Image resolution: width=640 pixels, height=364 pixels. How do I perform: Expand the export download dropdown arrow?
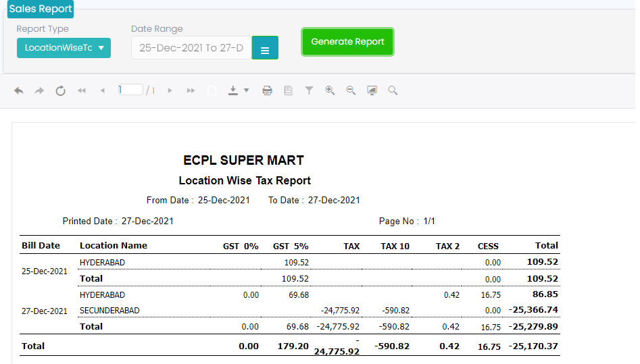click(246, 90)
